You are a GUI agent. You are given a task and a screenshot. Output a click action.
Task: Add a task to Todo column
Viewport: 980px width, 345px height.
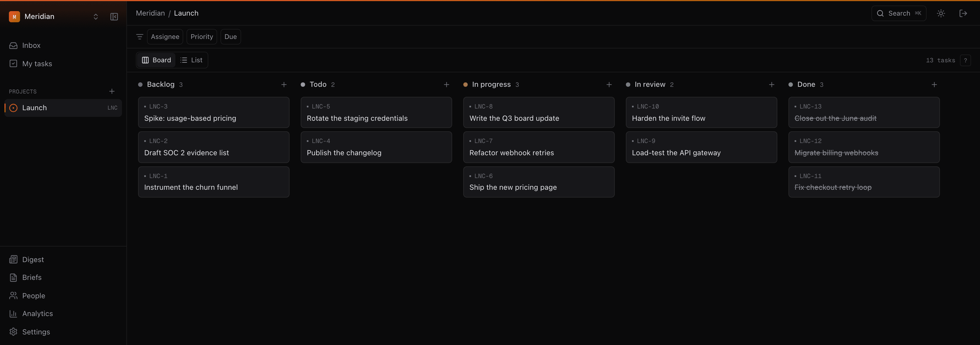pos(447,85)
